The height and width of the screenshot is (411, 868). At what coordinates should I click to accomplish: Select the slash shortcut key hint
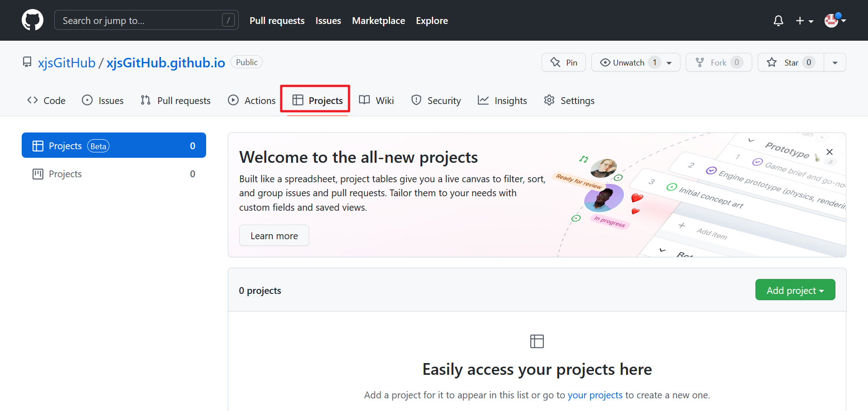click(228, 20)
